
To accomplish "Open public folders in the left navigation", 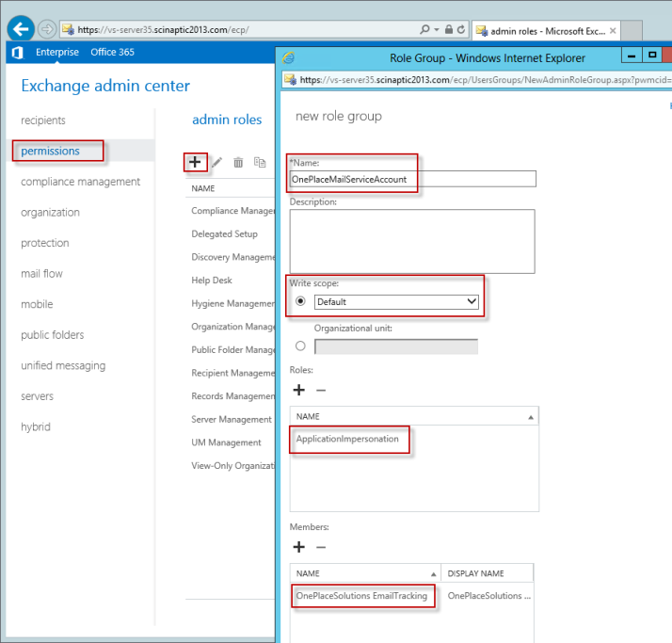I will pyautogui.click(x=53, y=335).
